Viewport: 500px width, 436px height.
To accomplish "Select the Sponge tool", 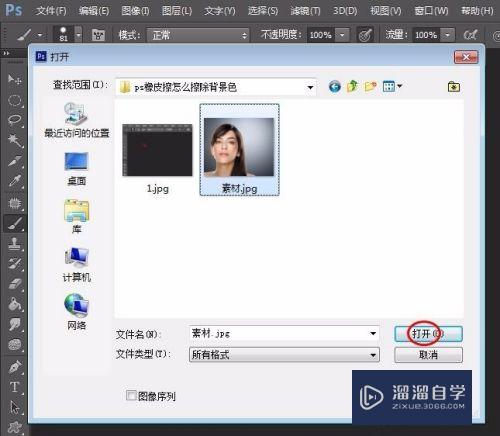I will pyautogui.click(x=14, y=344).
